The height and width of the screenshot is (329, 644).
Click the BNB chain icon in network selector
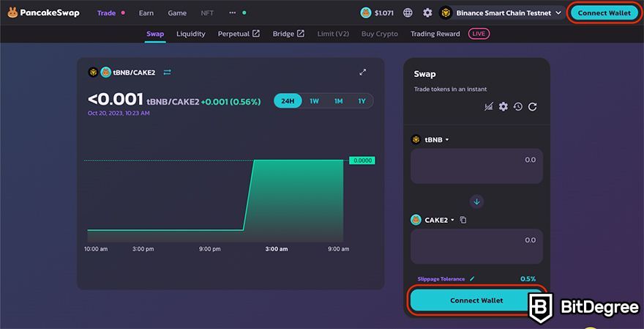click(445, 12)
